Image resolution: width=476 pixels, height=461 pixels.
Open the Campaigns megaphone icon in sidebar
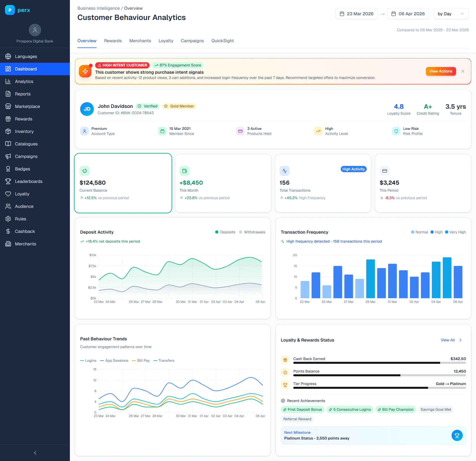point(8,156)
